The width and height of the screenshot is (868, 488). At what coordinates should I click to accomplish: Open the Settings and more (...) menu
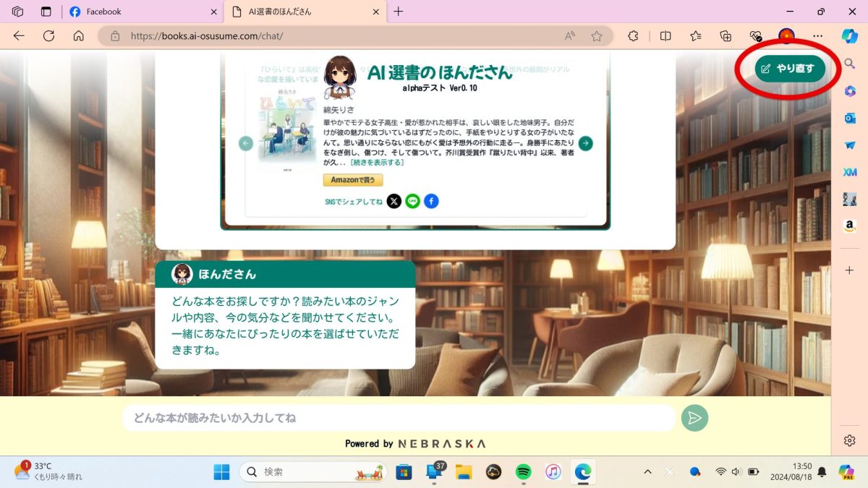point(817,35)
